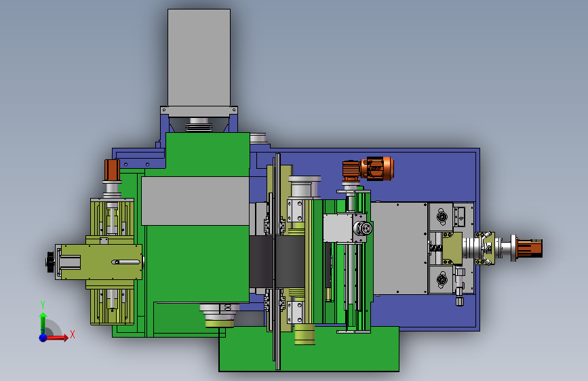This screenshot has height=381, width=588.
Task: Select the upper round fitting on the right gray panel
Action: point(442,217)
